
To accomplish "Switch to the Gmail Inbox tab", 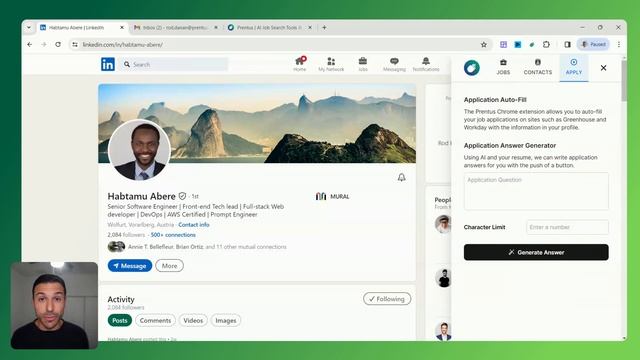I will (176, 27).
